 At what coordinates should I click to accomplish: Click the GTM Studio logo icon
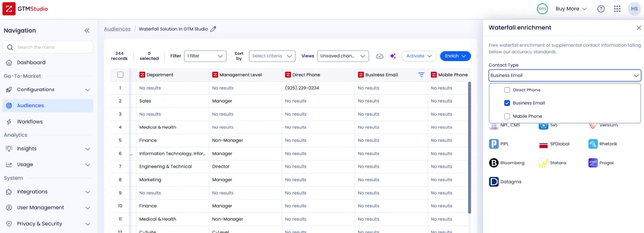pyautogui.click(x=9, y=9)
